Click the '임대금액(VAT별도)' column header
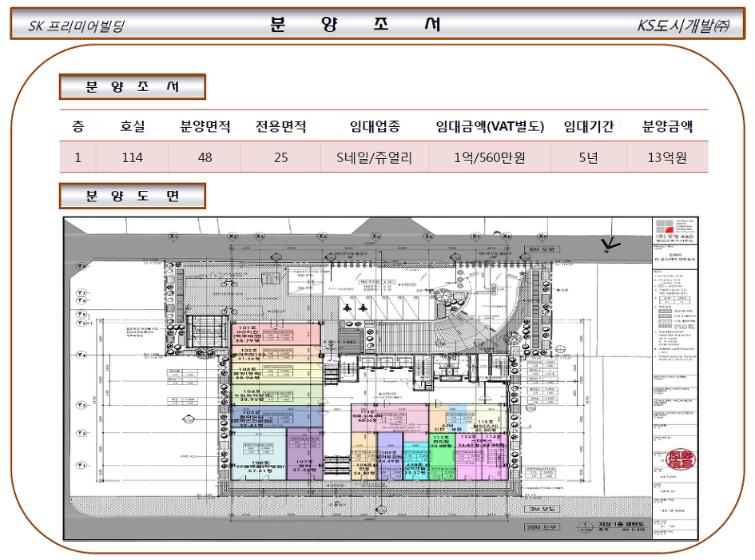 coord(490,126)
